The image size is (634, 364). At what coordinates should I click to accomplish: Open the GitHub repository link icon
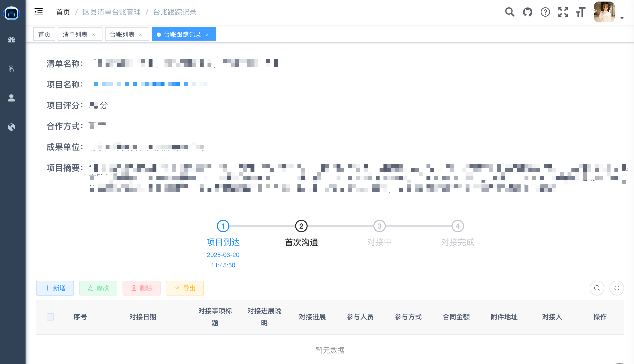(527, 12)
